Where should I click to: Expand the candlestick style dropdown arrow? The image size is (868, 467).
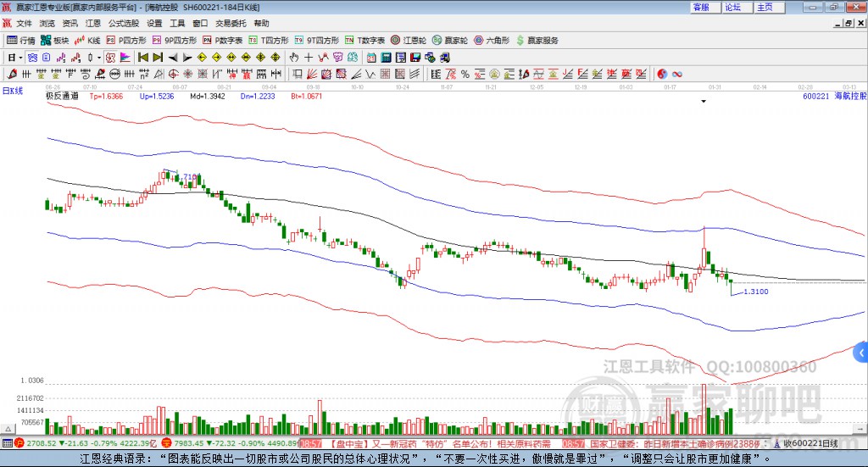tap(99, 58)
